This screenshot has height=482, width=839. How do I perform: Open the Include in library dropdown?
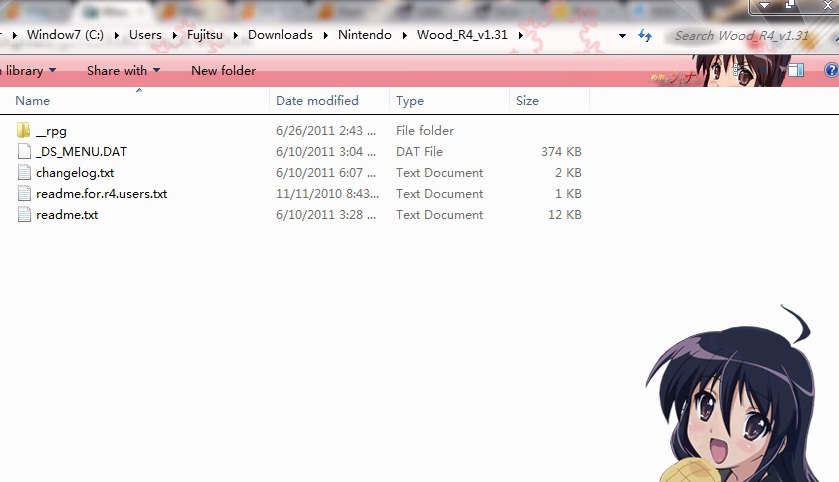28,70
